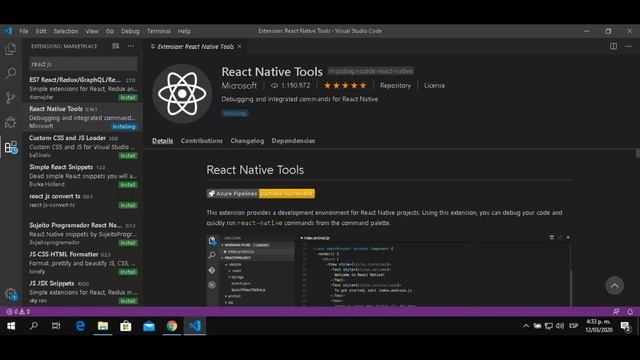Viewport: 640px width, 360px height.
Task: Open the Edit menu
Action: [x=41, y=31]
